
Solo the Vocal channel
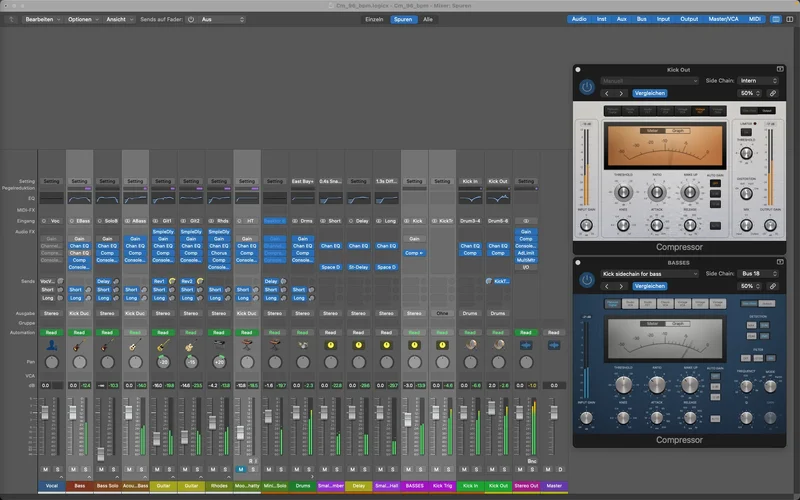[57, 469]
